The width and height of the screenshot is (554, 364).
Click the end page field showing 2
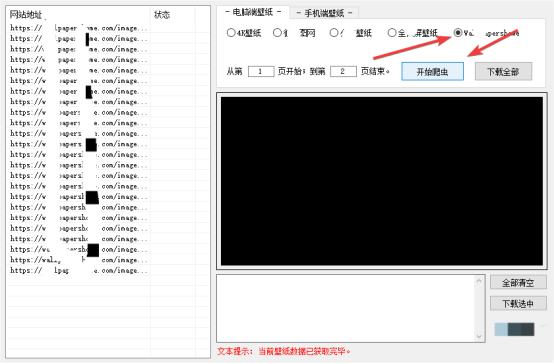click(x=343, y=71)
